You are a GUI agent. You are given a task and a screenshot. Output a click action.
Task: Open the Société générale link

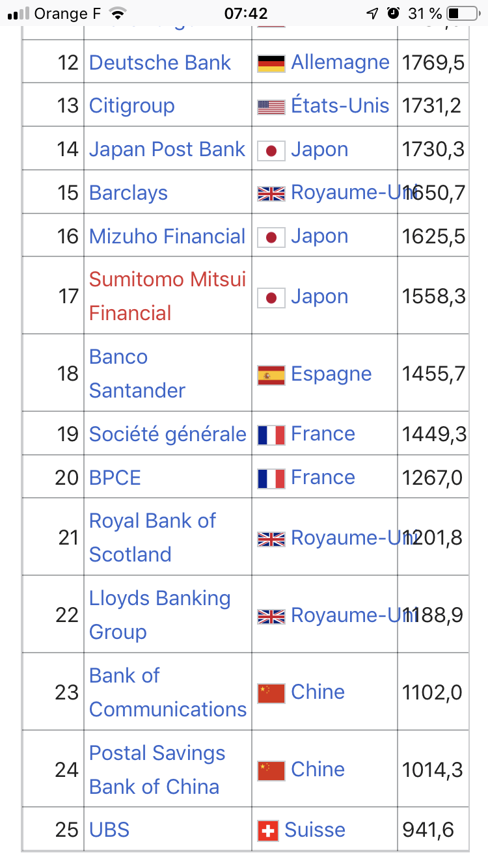coord(168,434)
